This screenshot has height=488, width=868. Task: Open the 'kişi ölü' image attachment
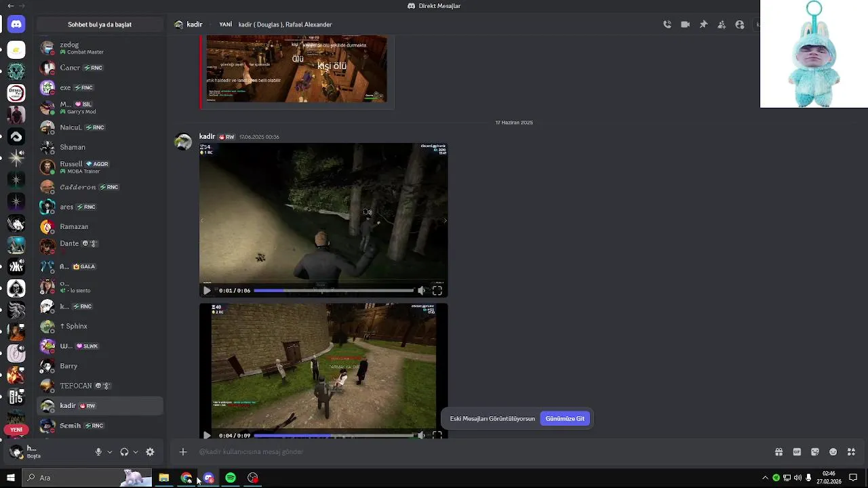tap(297, 68)
